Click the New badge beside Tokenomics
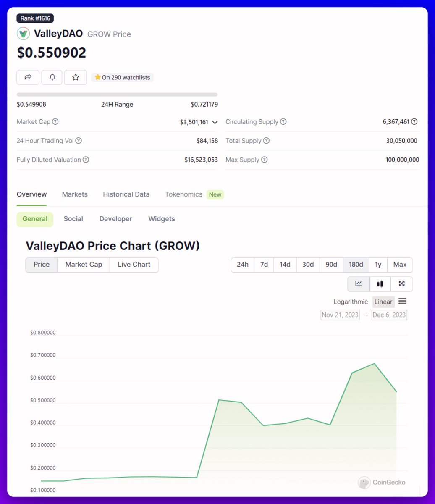Viewport: 435px width, 504px height. point(215,194)
